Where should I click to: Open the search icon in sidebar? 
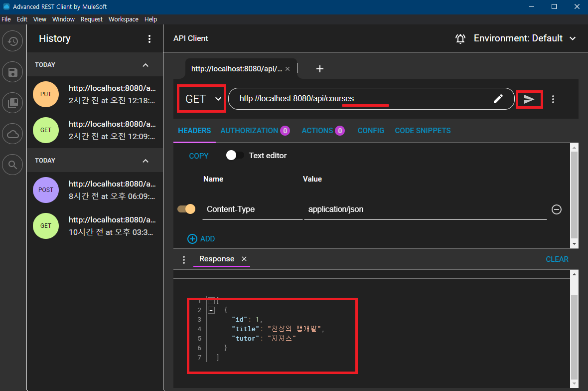click(13, 165)
